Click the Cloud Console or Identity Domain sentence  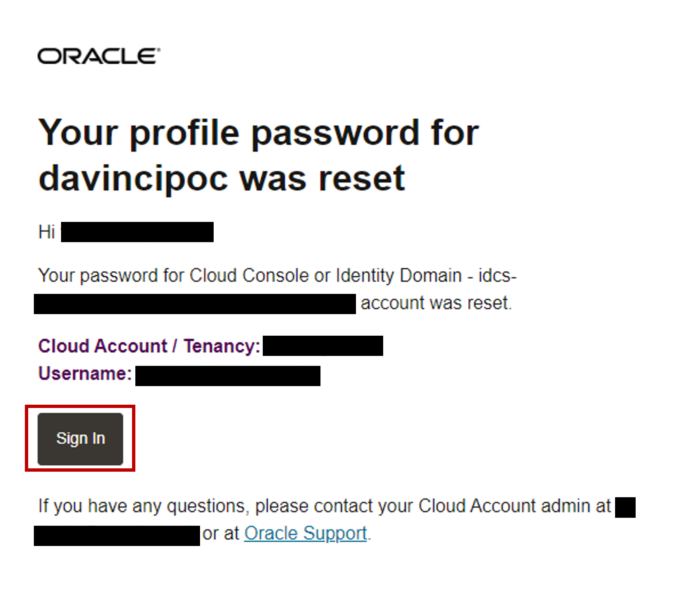coord(277,276)
